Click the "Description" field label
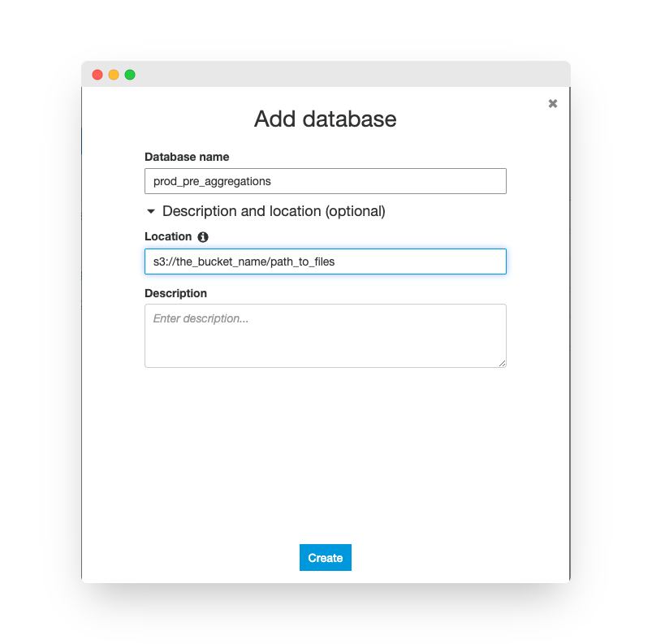This screenshot has height=644, width=652. point(175,293)
